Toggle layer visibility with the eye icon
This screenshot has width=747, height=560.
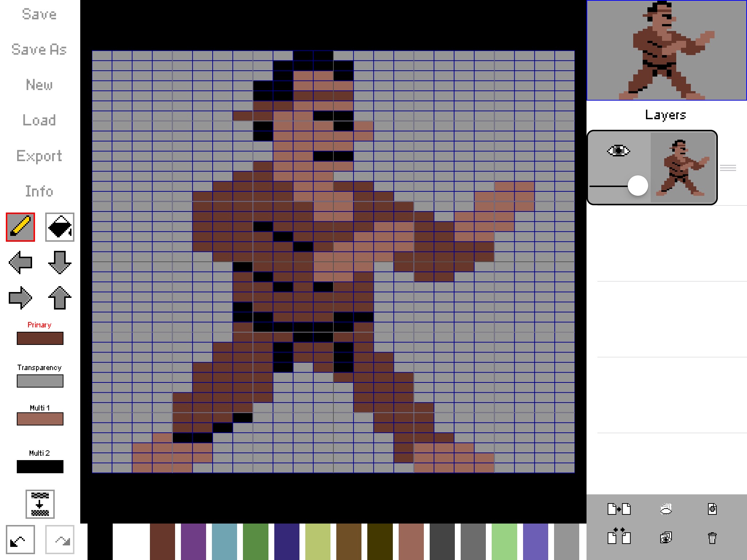point(618,151)
